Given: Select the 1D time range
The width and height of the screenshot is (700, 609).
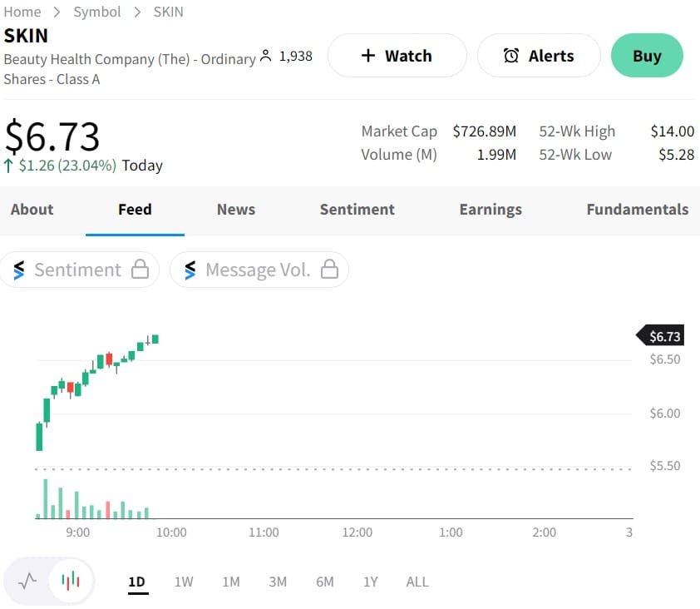Looking at the screenshot, I should click(137, 582).
